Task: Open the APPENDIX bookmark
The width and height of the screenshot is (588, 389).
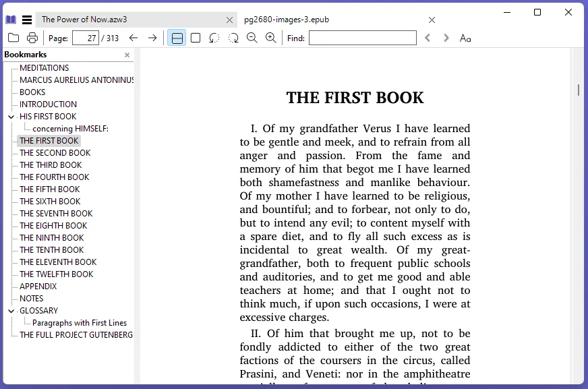Action: [38, 287]
